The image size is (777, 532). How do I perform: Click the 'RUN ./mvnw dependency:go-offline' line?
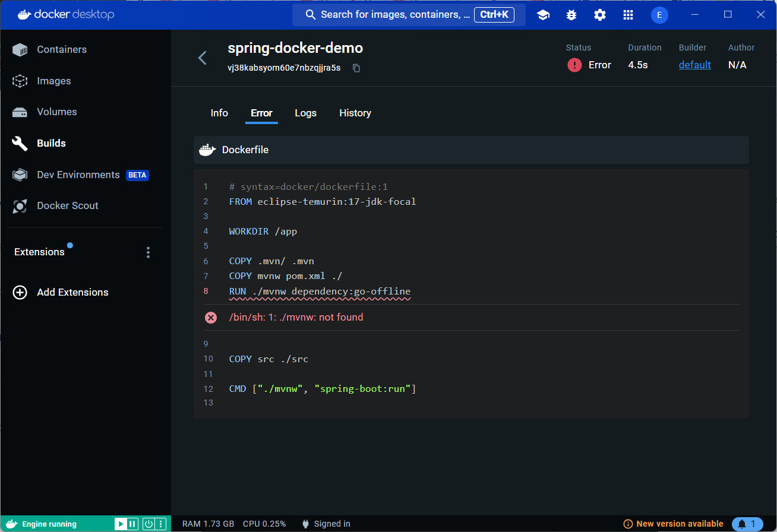[320, 292]
